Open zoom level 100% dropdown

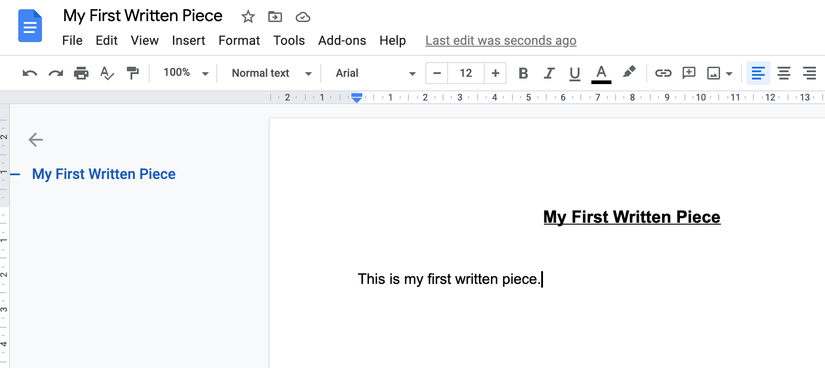(x=186, y=73)
